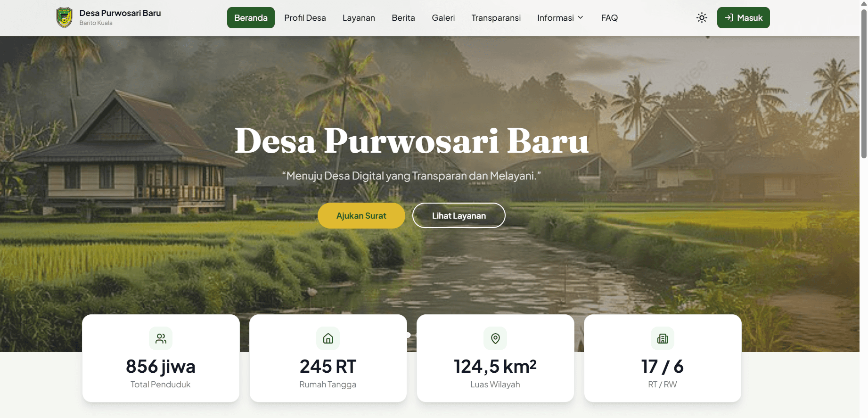Open the FAQ menu item
Viewport: 868px width, 418px height.
[x=609, y=18]
